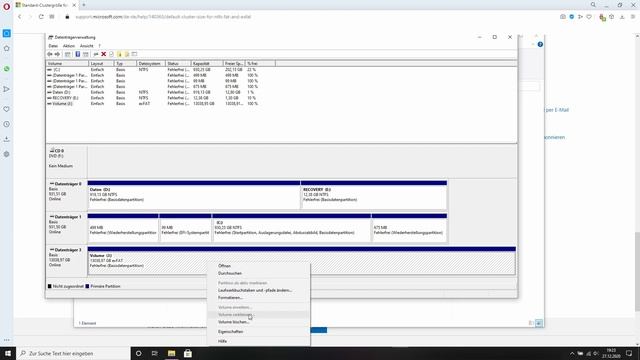
Task: Choose Durchsuchen in context menu
Action: click(258, 273)
